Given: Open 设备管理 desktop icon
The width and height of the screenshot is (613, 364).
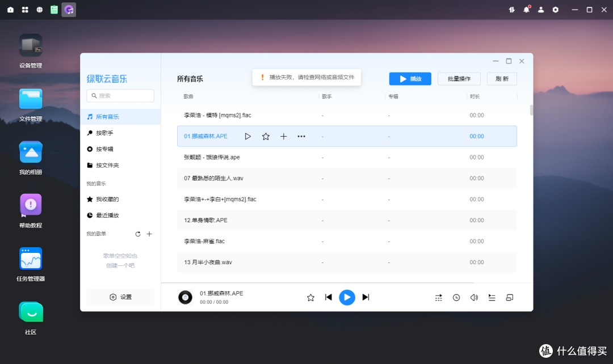Looking at the screenshot, I should pos(31,51).
